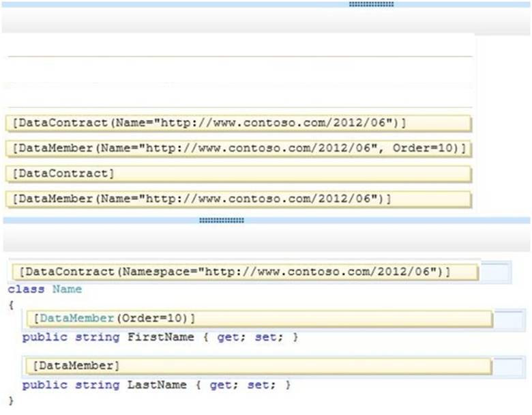Click the opening curly brace of the class
Viewport: 532px width, 415px height.
point(10,305)
